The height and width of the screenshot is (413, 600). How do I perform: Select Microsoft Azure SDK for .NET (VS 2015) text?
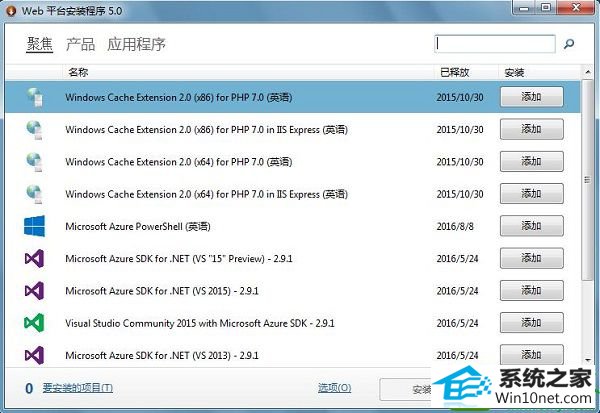[x=162, y=291]
